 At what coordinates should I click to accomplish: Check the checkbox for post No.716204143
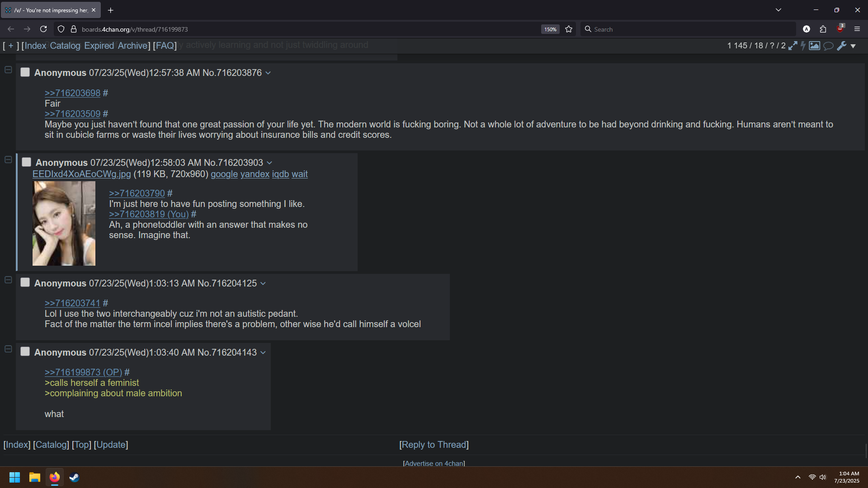tap(25, 352)
